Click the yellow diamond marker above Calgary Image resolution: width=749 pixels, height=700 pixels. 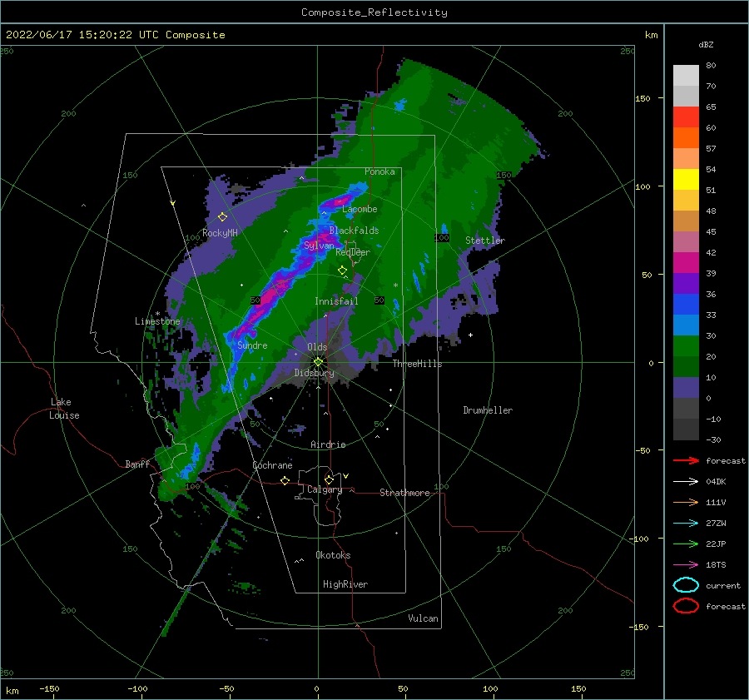[x=329, y=479]
